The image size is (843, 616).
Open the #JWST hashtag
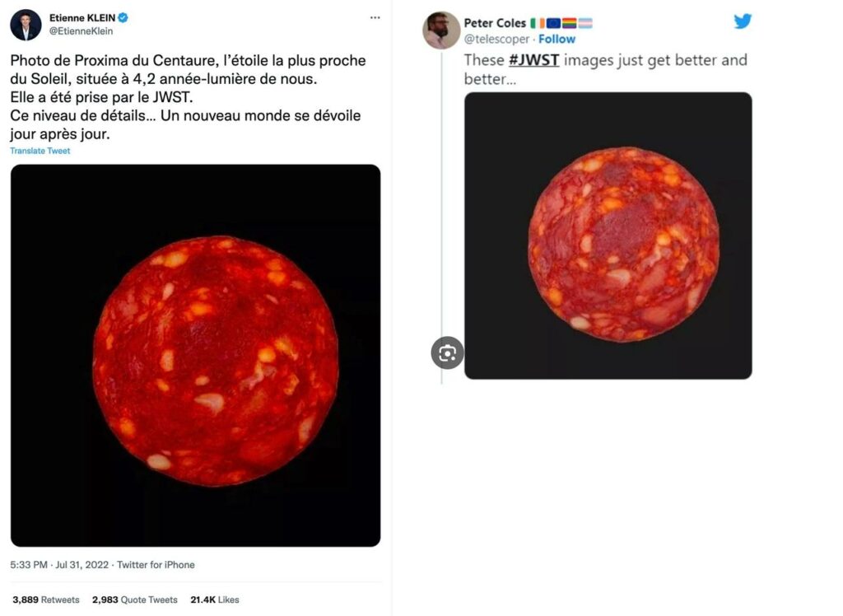point(532,60)
